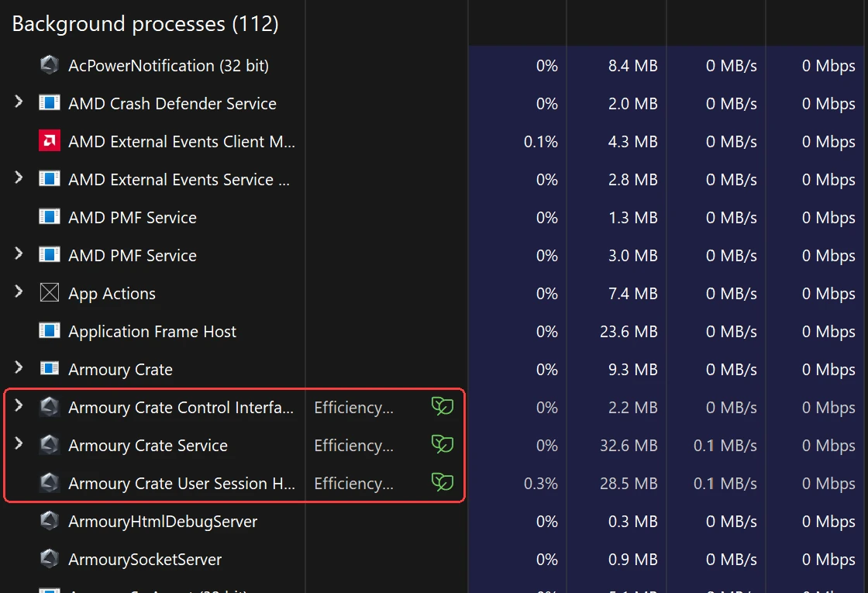Click Efficiency status of Armoury Crate Service

click(353, 446)
